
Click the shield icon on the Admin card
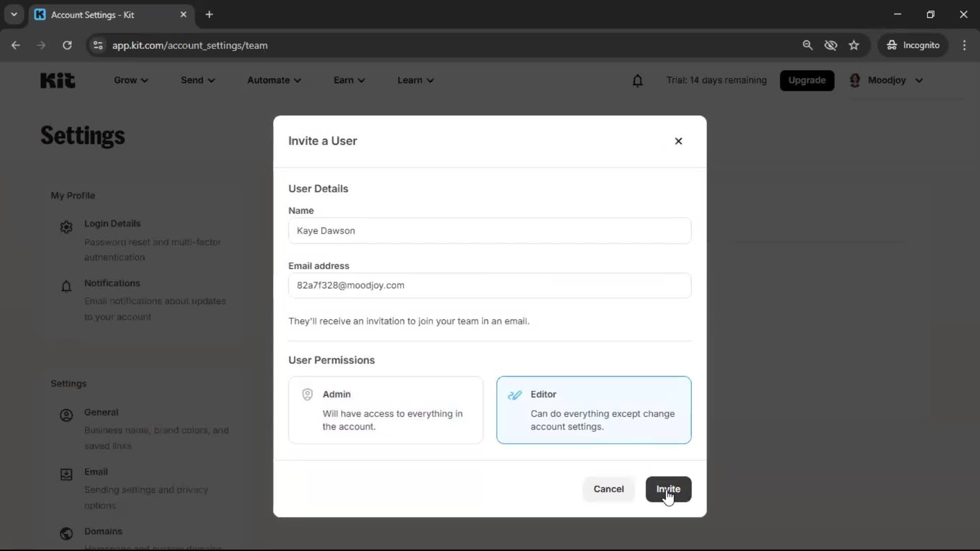[307, 394]
